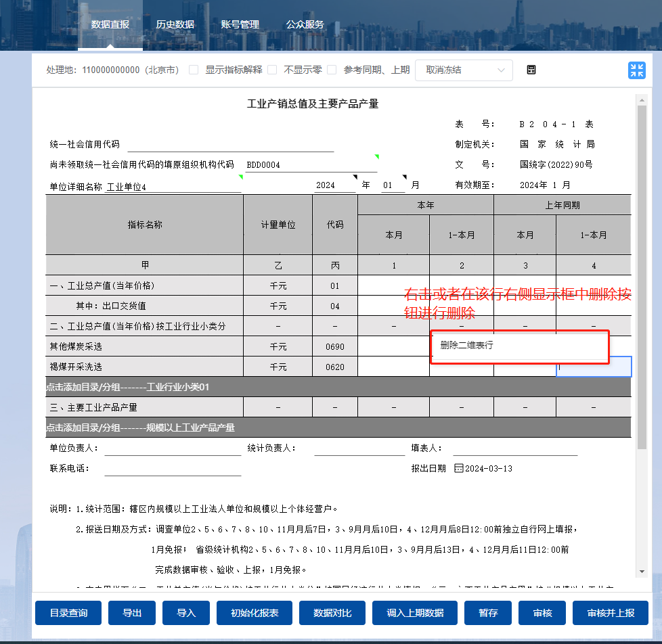
Task: Click the scroll-down arrow of the report
Action: coord(641,572)
